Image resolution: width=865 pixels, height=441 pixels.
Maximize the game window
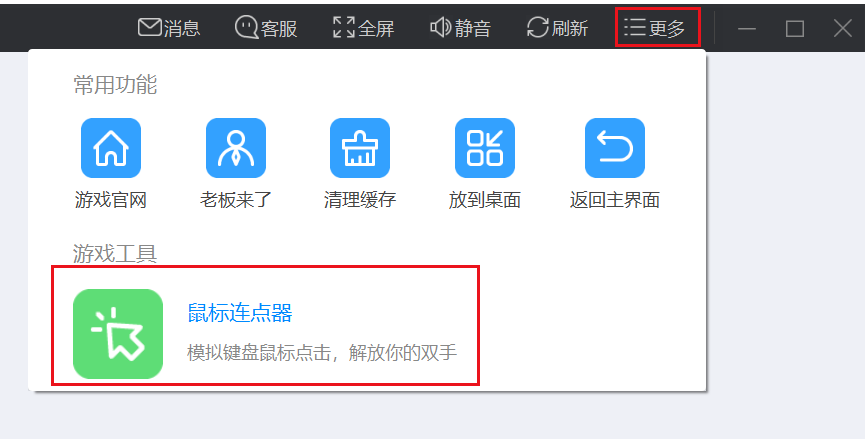pyautogui.click(x=795, y=28)
